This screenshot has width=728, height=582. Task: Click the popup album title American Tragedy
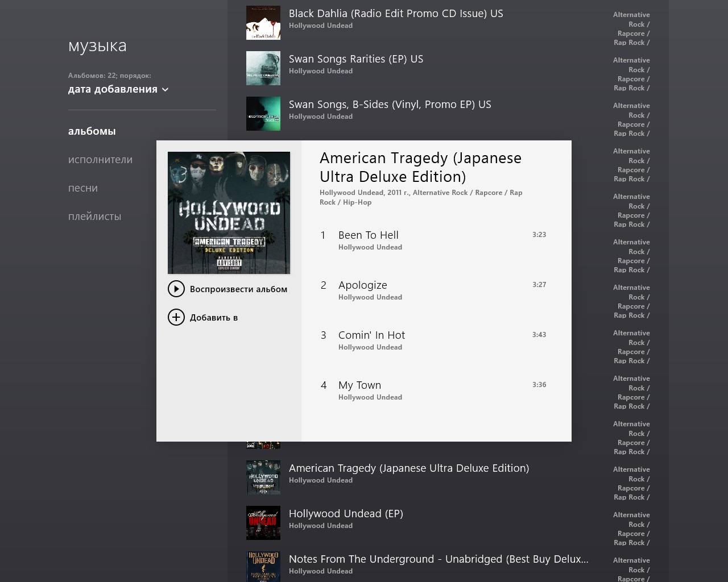(x=420, y=167)
